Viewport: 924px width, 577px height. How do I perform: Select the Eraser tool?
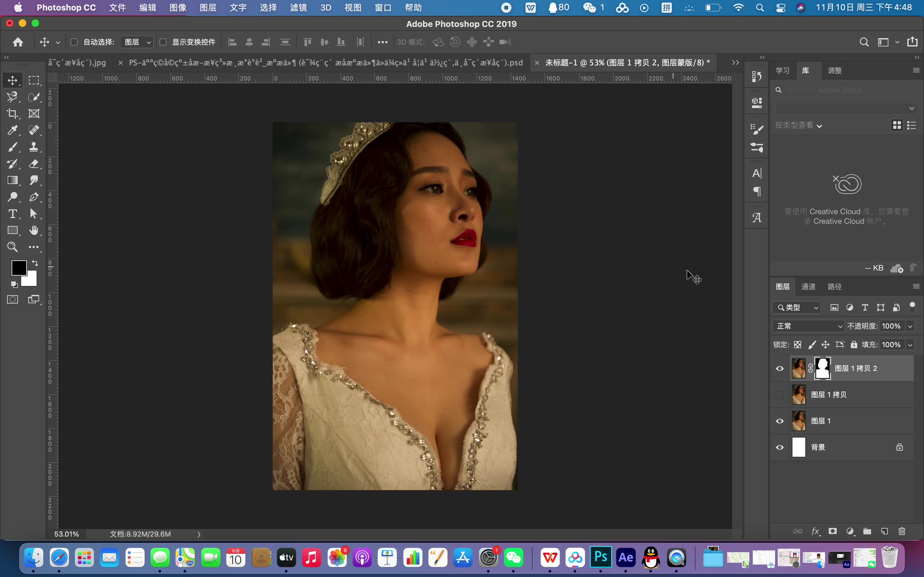[x=34, y=164]
